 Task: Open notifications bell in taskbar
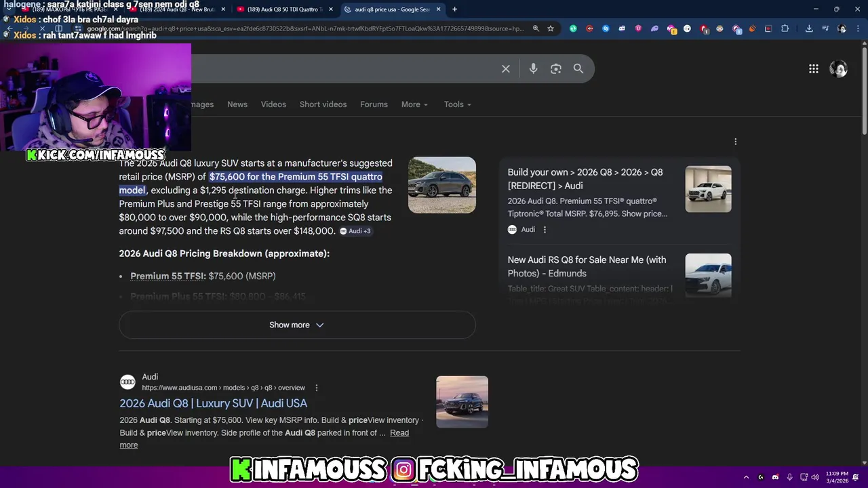(x=855, y=477)
